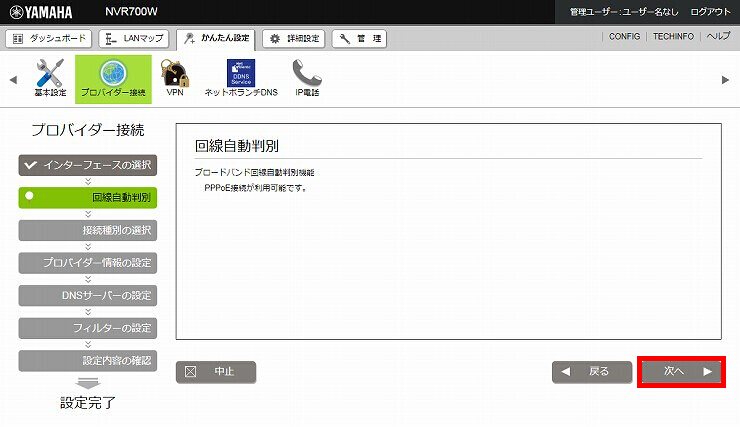Click the 次へ next button

[681, 372]
